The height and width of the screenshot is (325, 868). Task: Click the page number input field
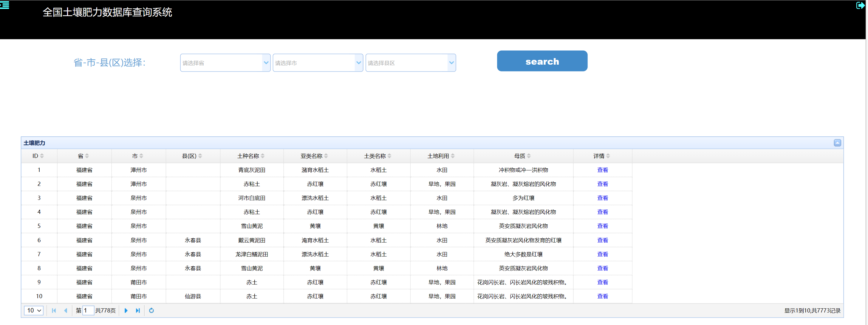(88, 310)
